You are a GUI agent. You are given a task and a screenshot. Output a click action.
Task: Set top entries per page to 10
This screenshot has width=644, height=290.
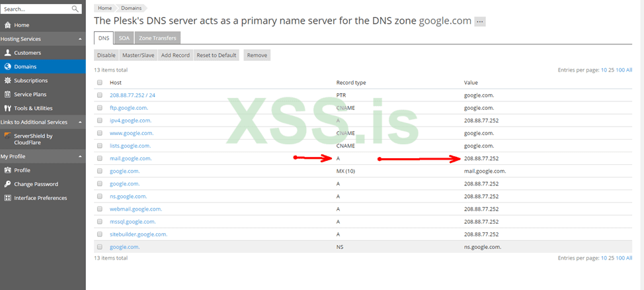pyautogui.click(x=604, y=70)
